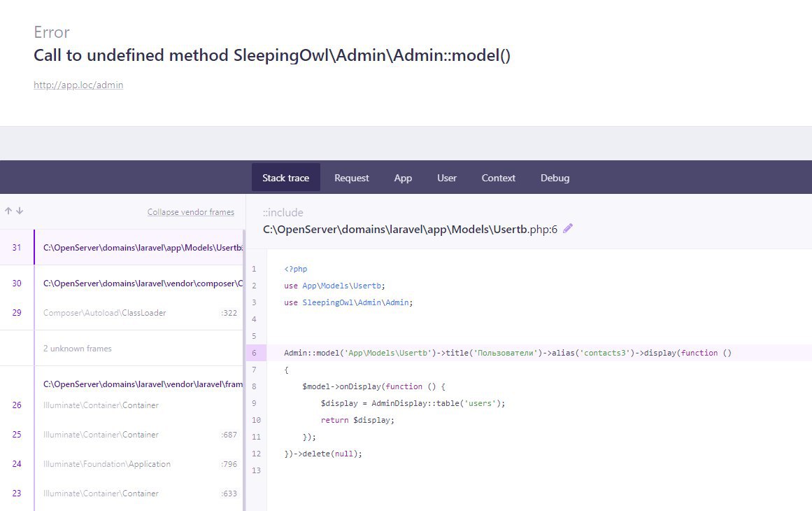Expand the 2 unknown frames row
Image resolution: width=812 pixels, height=511 pixels.
pyautogui.click(x=122, y=349)
